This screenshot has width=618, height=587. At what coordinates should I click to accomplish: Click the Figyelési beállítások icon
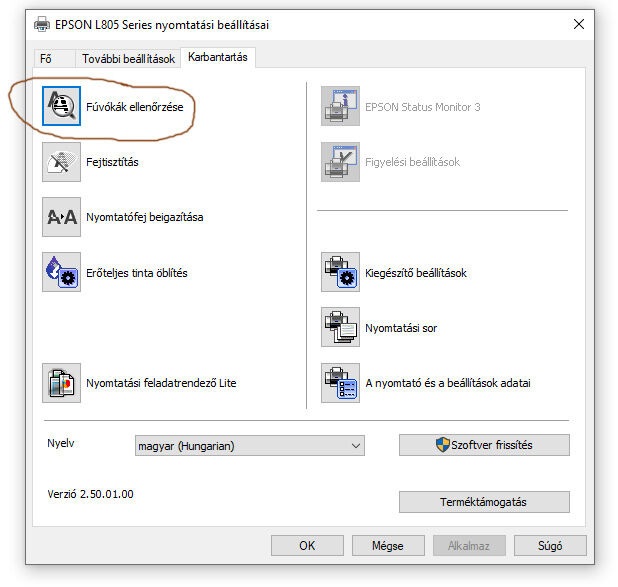click(x=341, y=162)
